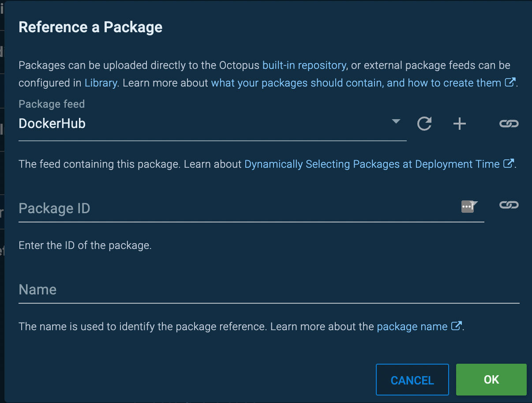This screenshot has height=403, width=532.
Task: Open Dynamically Selecting Packages at Deployment Time link
Action: coord(372,164)
